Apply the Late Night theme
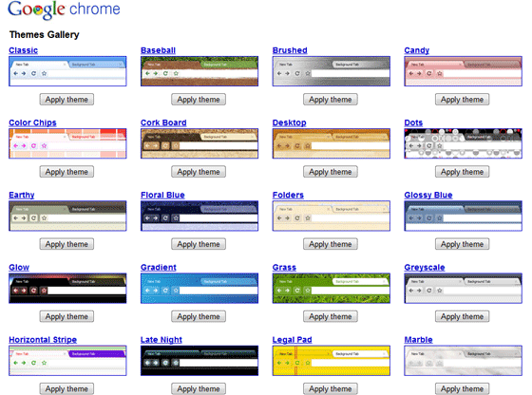This screenshot has width=532, height=395. pyautogui.click(x=199, y=388)
